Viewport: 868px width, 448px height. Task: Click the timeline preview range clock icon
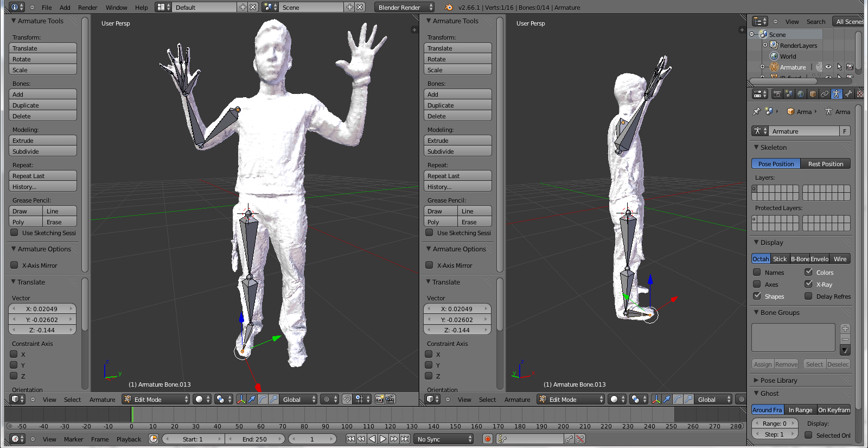click(x=154, y=439)
